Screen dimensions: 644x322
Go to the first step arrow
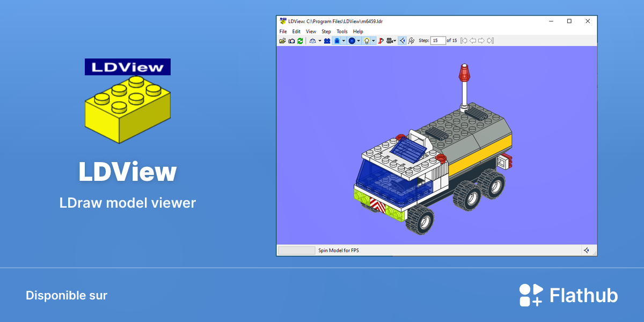[x=464, y=41]
